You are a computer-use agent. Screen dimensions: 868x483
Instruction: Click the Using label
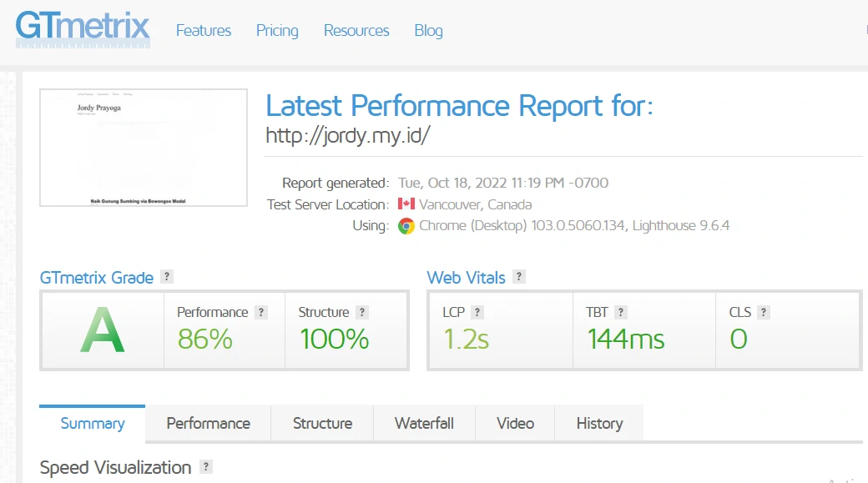(x=371, y=226)
